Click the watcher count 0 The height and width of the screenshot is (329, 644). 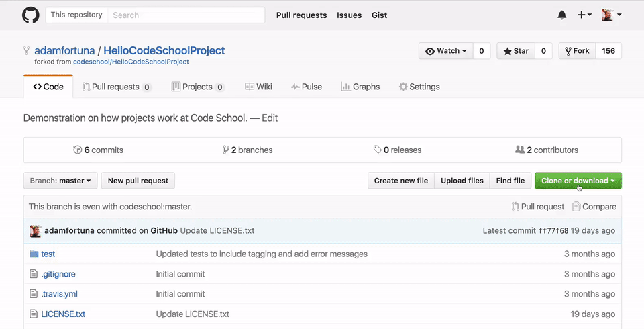[482, 51]
